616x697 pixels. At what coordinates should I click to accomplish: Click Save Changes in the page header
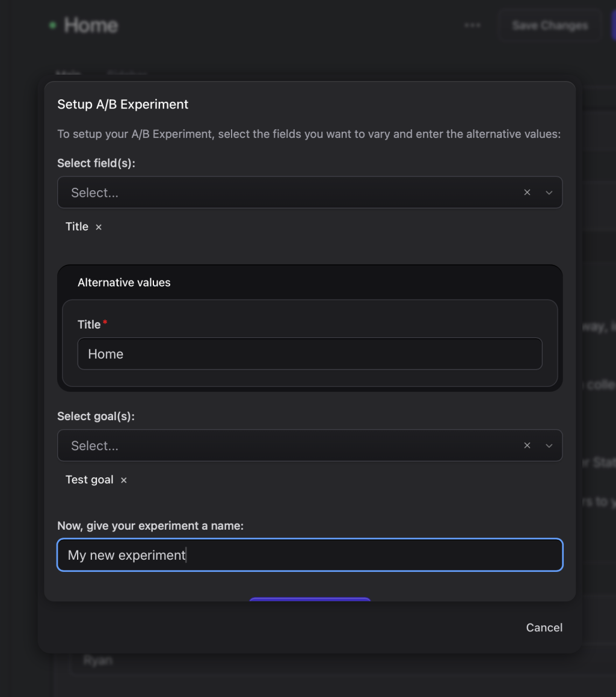click(x=550, y=25)
